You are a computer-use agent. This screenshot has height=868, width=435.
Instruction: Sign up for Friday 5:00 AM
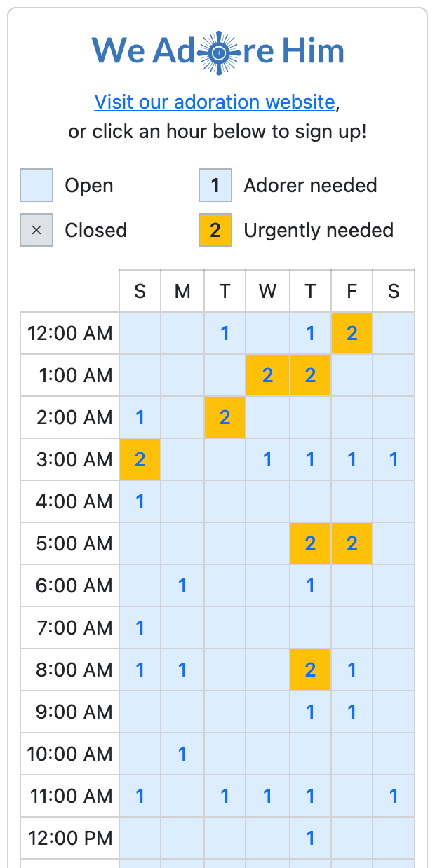tap(352, 543)
